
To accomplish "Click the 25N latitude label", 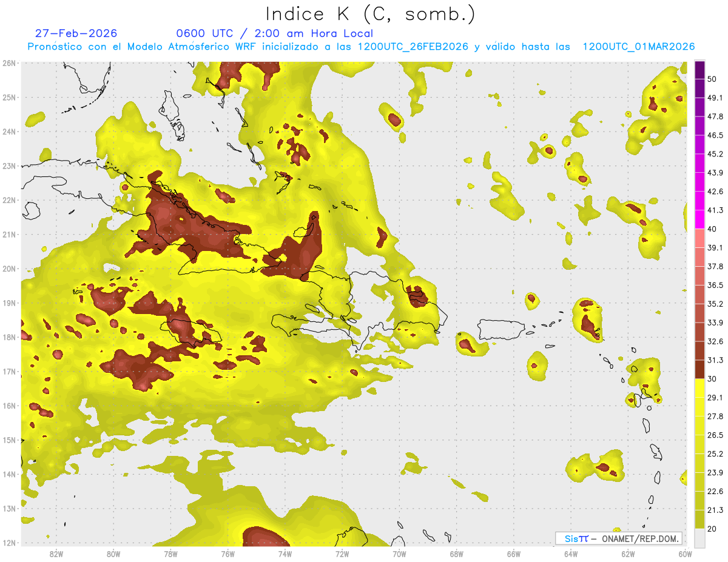I will [x=9, y=97].
